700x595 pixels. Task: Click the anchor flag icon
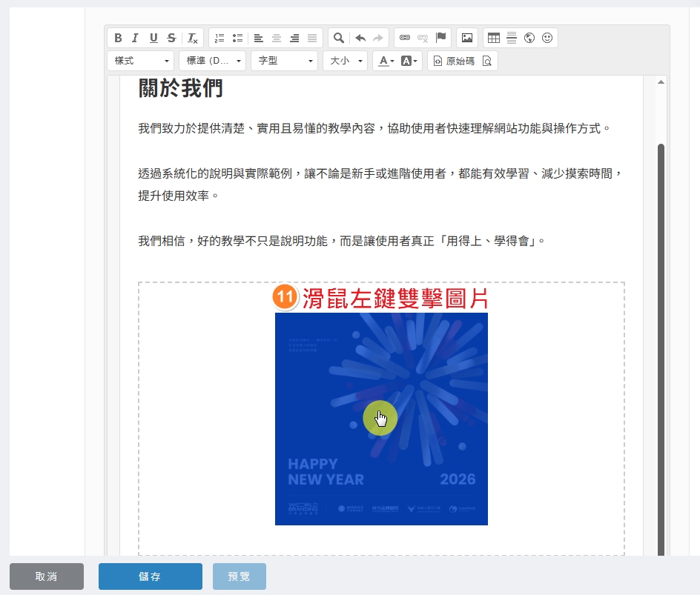(x=441, y=38)
